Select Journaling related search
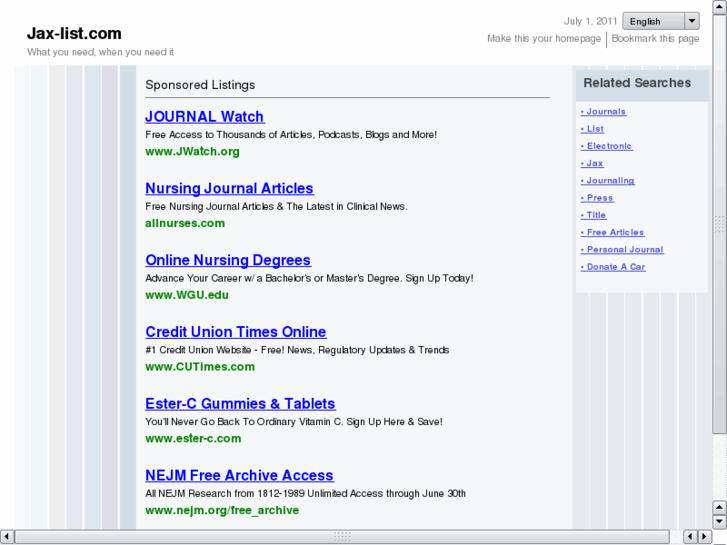 (608, 181)
